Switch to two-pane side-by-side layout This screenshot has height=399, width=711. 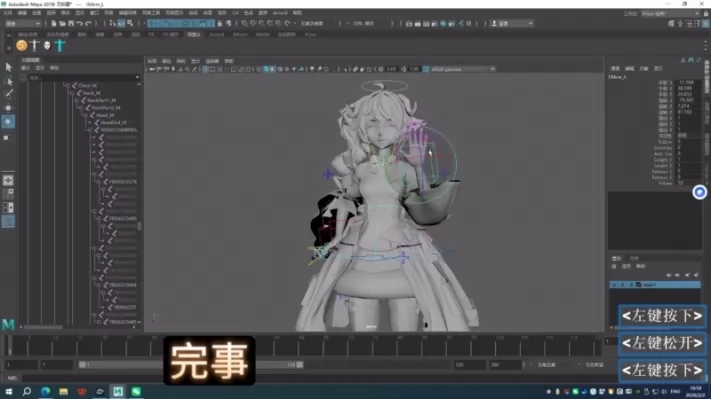[8, 208]
